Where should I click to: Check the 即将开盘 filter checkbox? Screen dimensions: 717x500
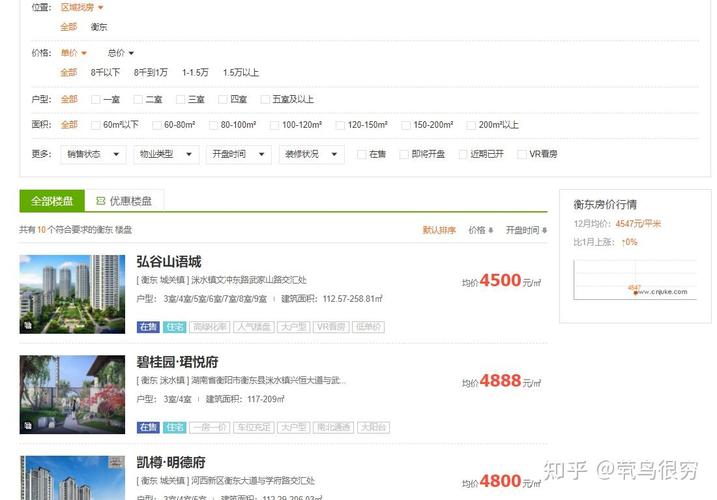(x=404, y=154)
